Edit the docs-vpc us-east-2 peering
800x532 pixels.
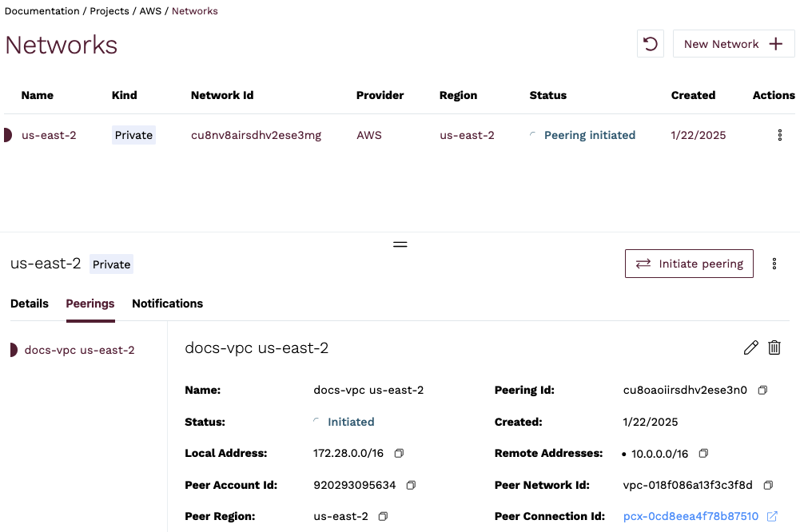click(x=750, y=347)
